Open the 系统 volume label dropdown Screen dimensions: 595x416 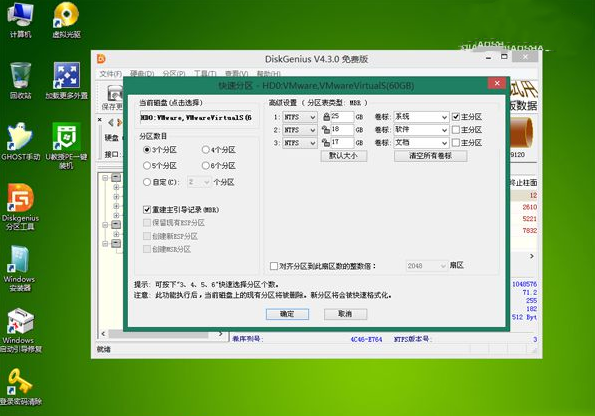pos(421,117)
